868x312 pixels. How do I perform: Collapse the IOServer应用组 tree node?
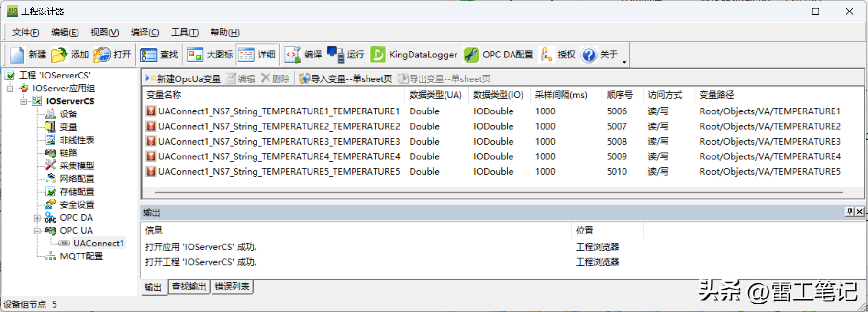pos(10,89)
